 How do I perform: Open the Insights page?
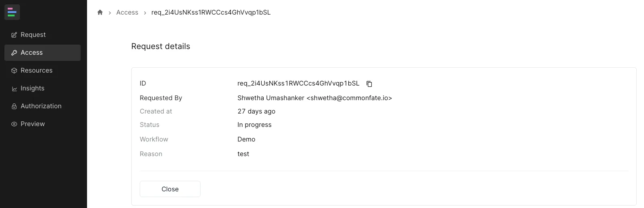tap(32, 88)
